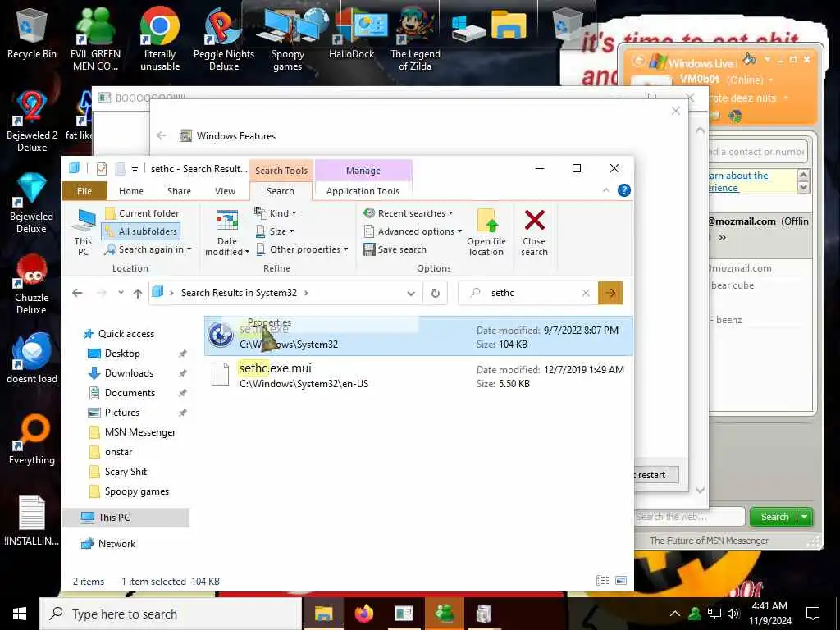Viewport: 840px width, 630px height.
Task: Click the sethc search input field
Action: [x=527, y=293]
